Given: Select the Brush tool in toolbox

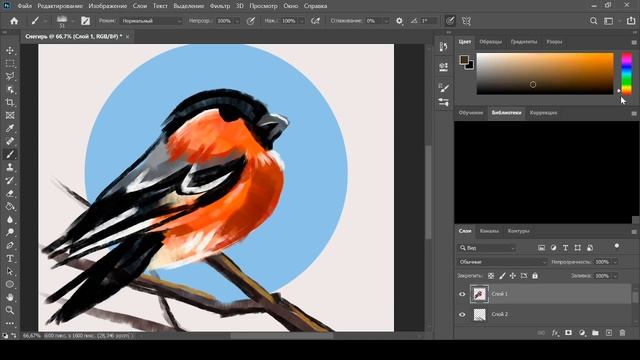Looking at the screenshot, I should [x=10, y=154].
